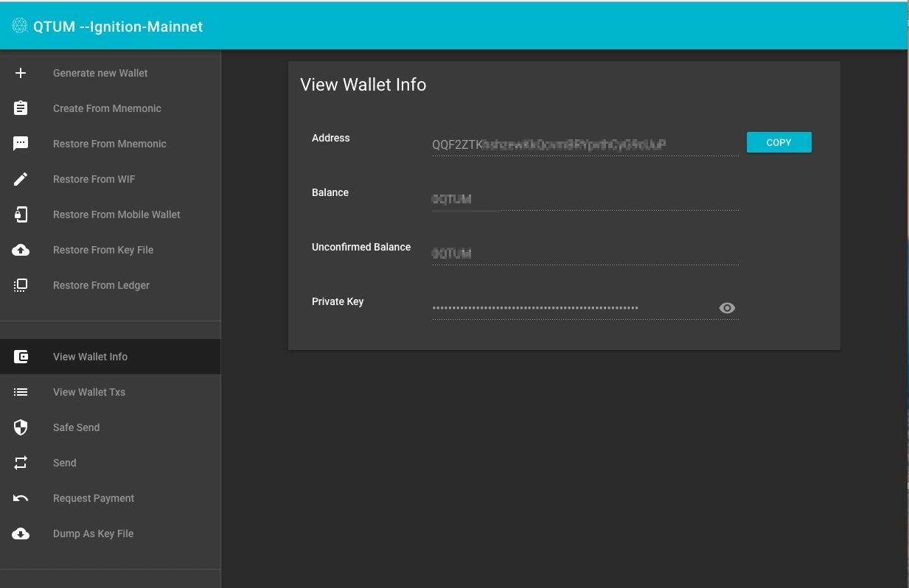909x588 pixels.
Task: Click the Unconfirmed Balance label
Action: coord(361,247)
